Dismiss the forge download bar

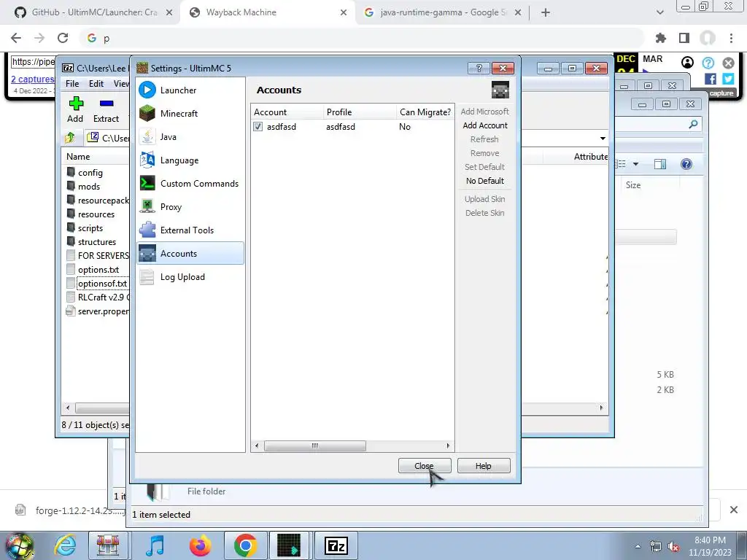[x=734, y=510]
